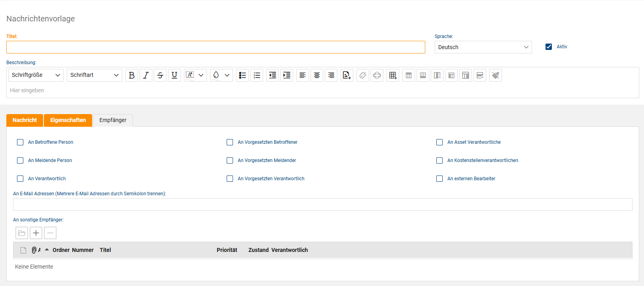Image resolution: width=644 pixels, height=286 pixels.
Task: Sort by Zustand column
Action: click(x=259, y=250)
